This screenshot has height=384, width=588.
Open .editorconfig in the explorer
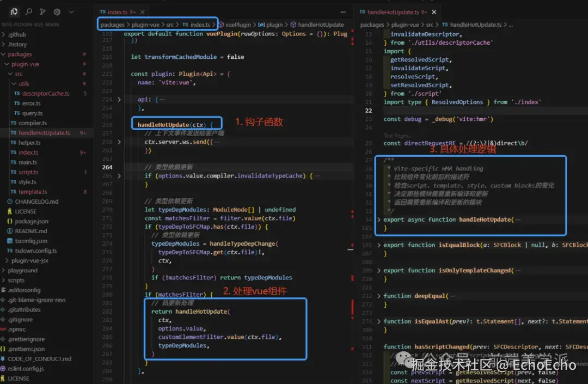[24, 290]
